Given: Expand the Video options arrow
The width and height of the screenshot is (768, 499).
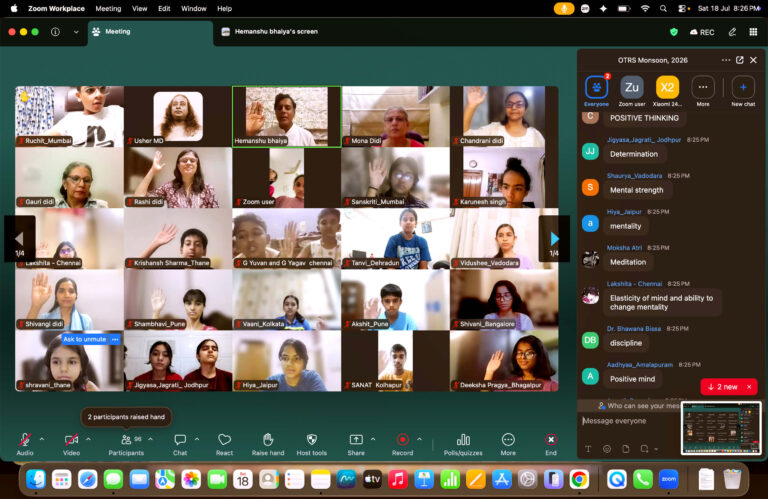Looking at the screenshot, I should 88,439.
